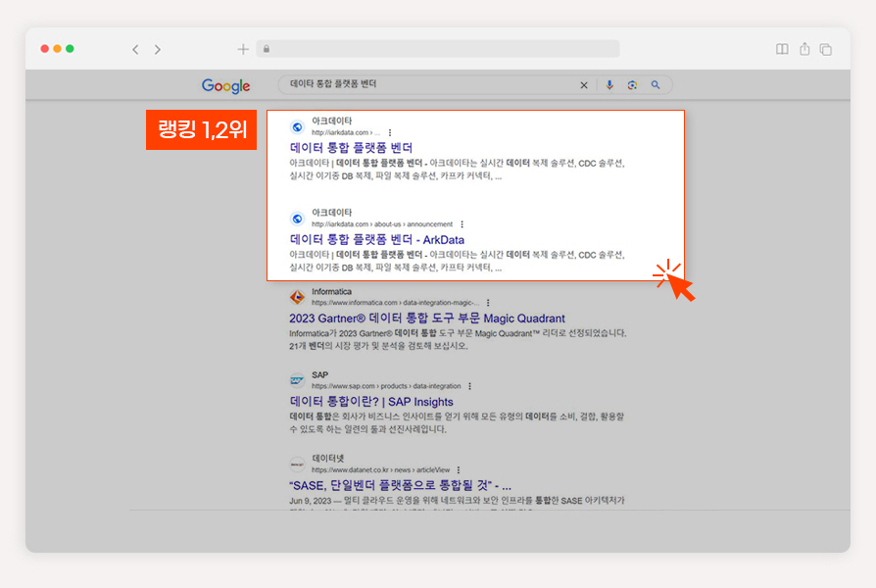The height and width of the screenshot is (588, 876).
Task: Click the share icon in browser toolbar
Action: [804, 49]
